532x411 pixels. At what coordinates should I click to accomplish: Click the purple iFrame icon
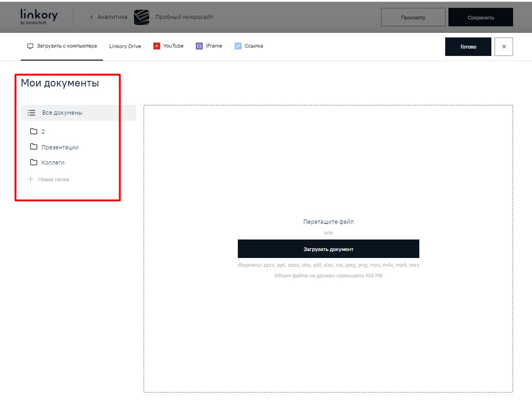coord(199,46)
